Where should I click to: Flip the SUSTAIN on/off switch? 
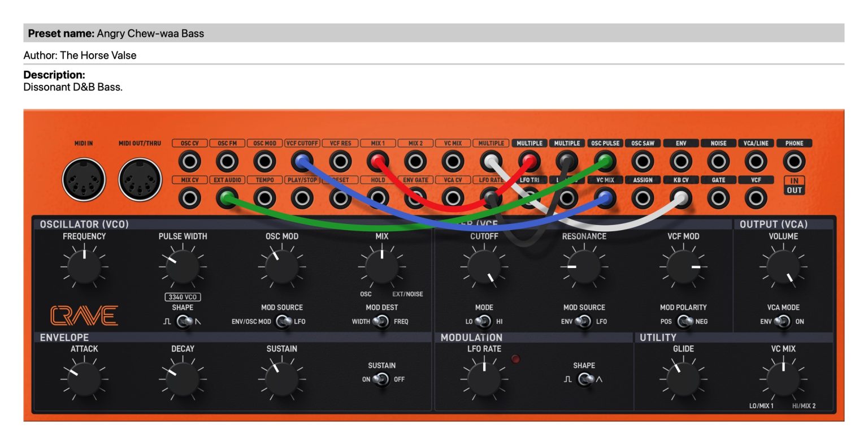[381, 379]
